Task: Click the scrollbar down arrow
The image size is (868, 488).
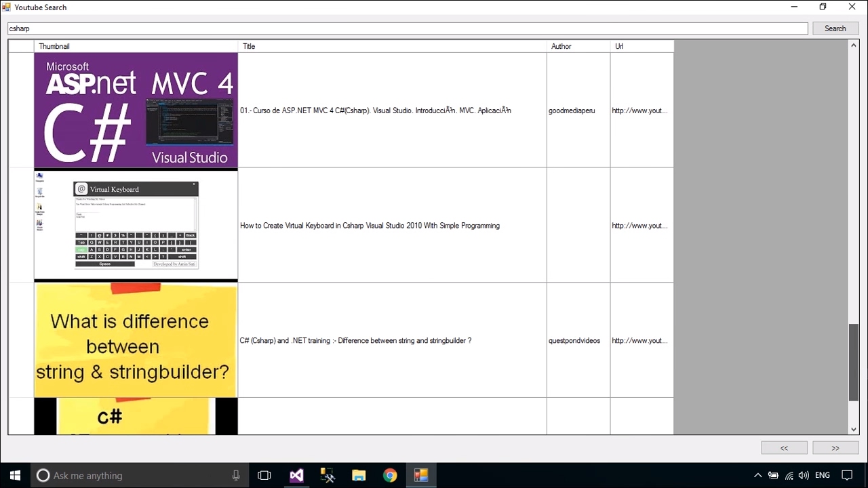Action: click(x=854, y=429)
